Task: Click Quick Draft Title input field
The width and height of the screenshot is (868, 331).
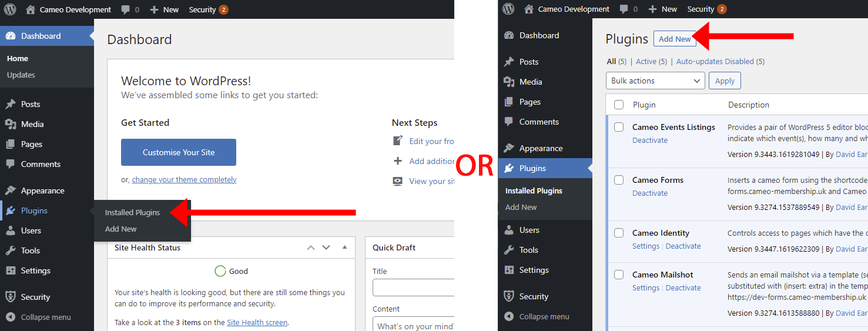Action: pyautogui.click(x=414, y=287)
